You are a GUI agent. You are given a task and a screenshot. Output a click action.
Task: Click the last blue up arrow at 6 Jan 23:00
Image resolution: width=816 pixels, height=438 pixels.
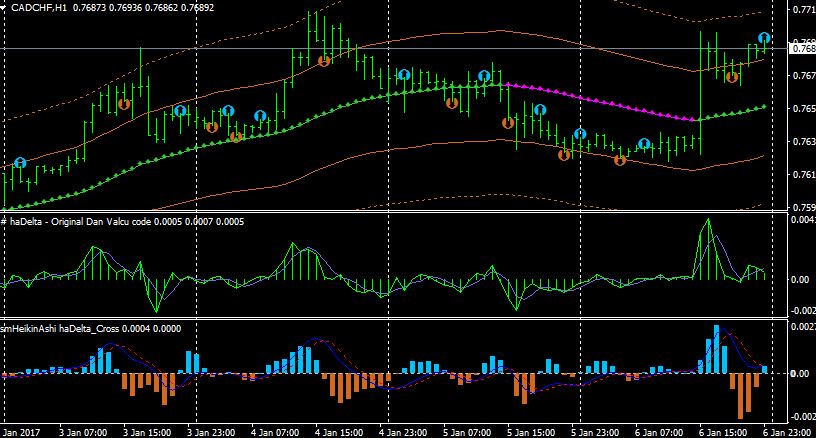(764, 37)
